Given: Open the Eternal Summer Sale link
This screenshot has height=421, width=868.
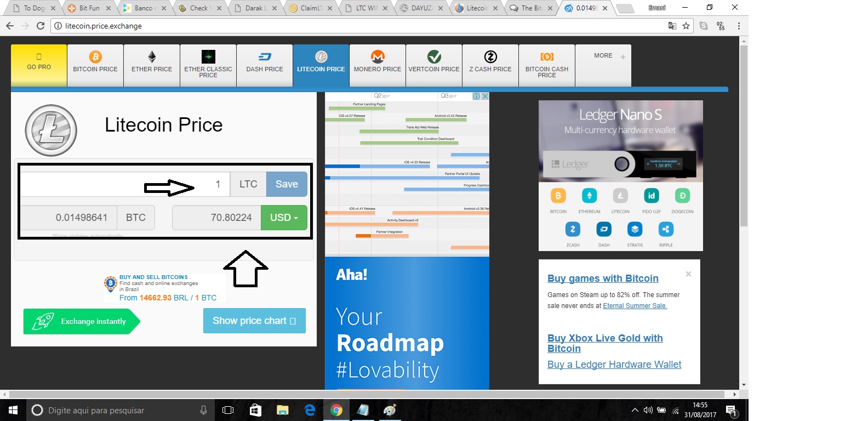Looking at the screenshot, I should click(635, 306).
